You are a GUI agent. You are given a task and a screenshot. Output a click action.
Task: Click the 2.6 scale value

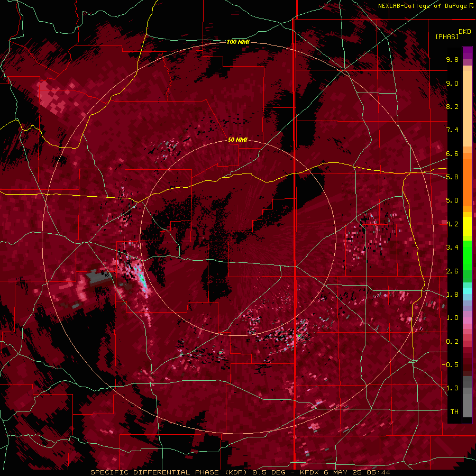coord(452,271)
